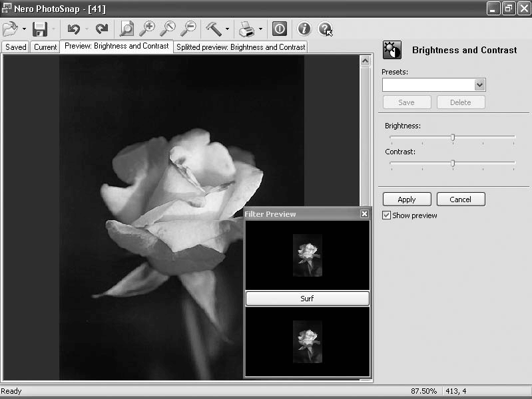The width and height of the screenshot is (532, 399).
Task: Click the Save floppy disk icon
Action: point(40,29)
